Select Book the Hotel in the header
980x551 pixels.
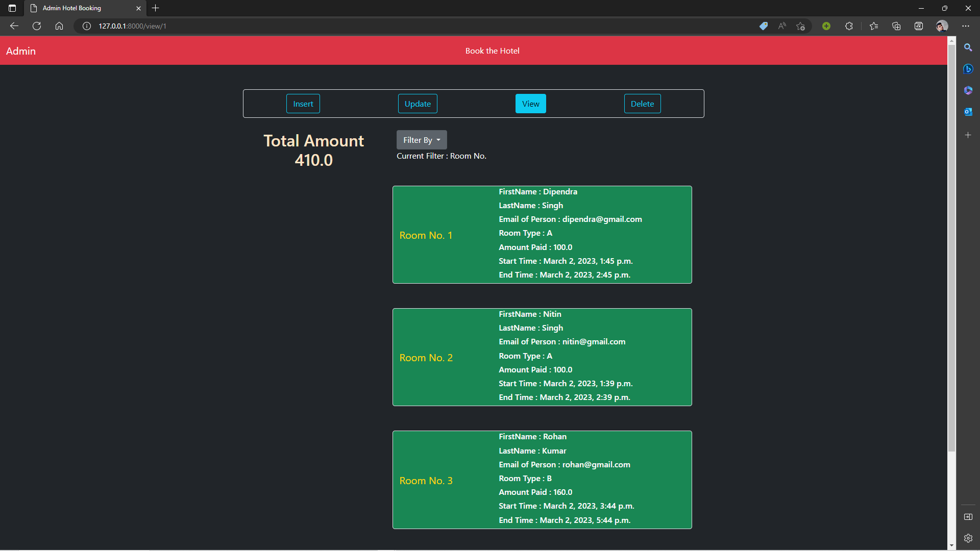[x=492, y=51]
